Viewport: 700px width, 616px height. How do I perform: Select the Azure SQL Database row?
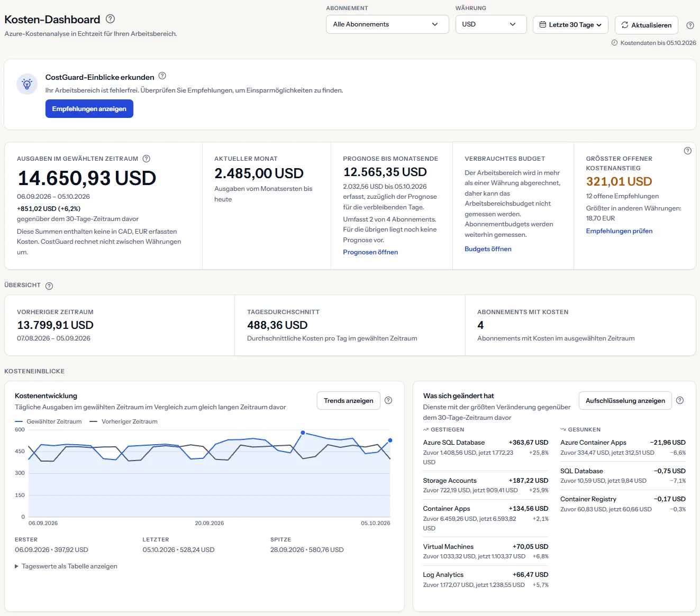click(x=486, y=452)
